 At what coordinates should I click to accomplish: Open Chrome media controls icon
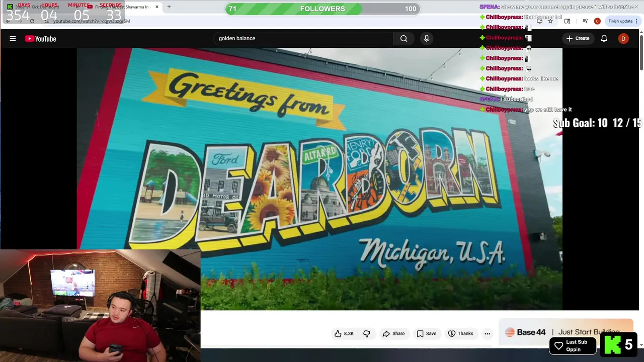(585, 21)
